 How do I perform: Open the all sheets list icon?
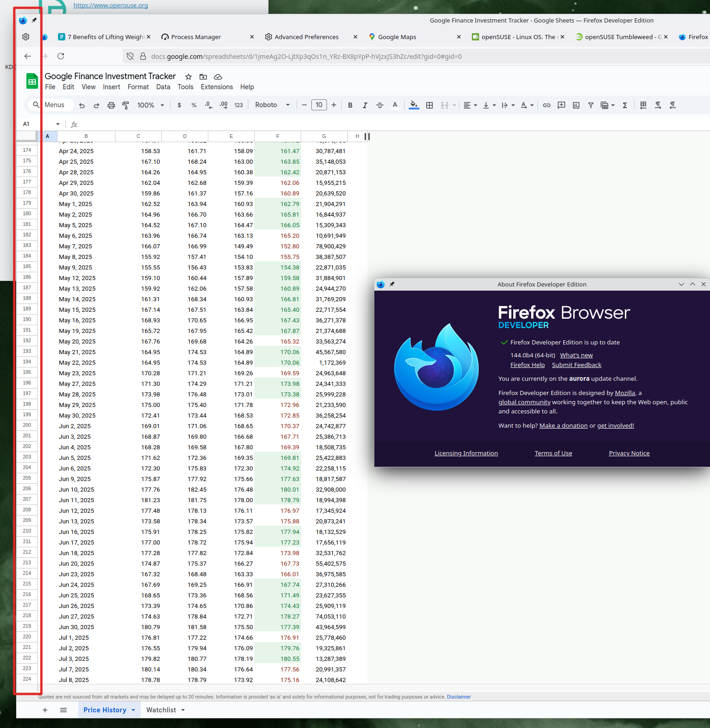pos(63,710)
